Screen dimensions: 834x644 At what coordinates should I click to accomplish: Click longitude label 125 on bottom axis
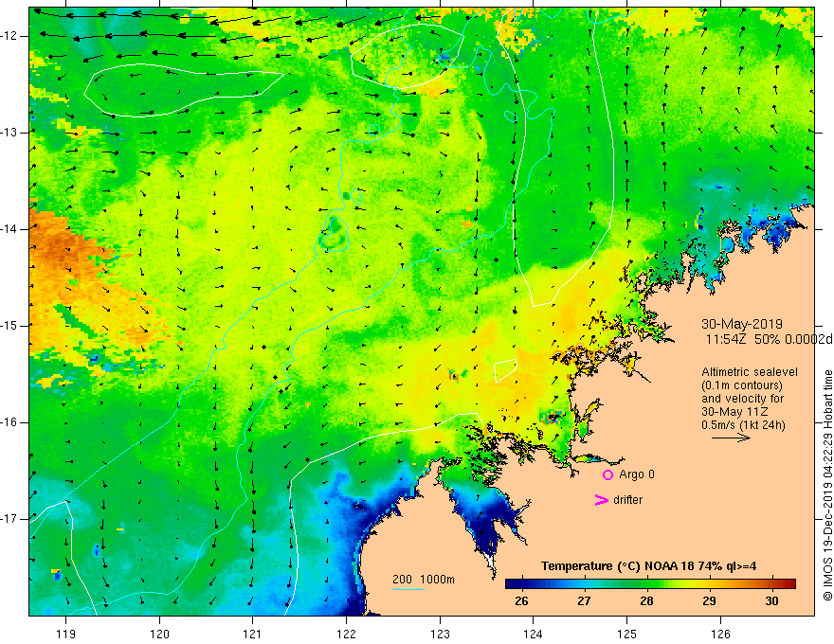(x=627, y=634)
